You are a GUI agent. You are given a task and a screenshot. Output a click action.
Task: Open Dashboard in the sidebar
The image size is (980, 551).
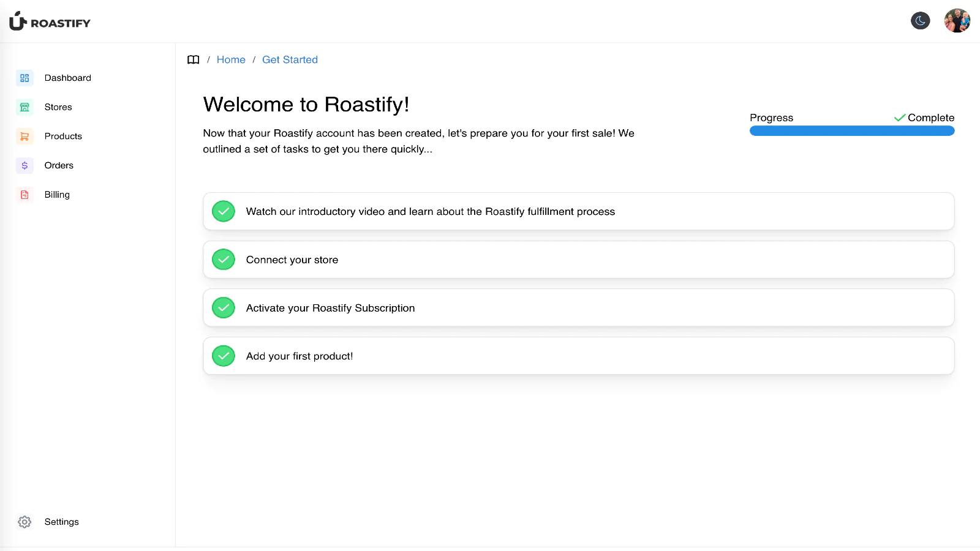pyautogui.click(x=68, y=78)
